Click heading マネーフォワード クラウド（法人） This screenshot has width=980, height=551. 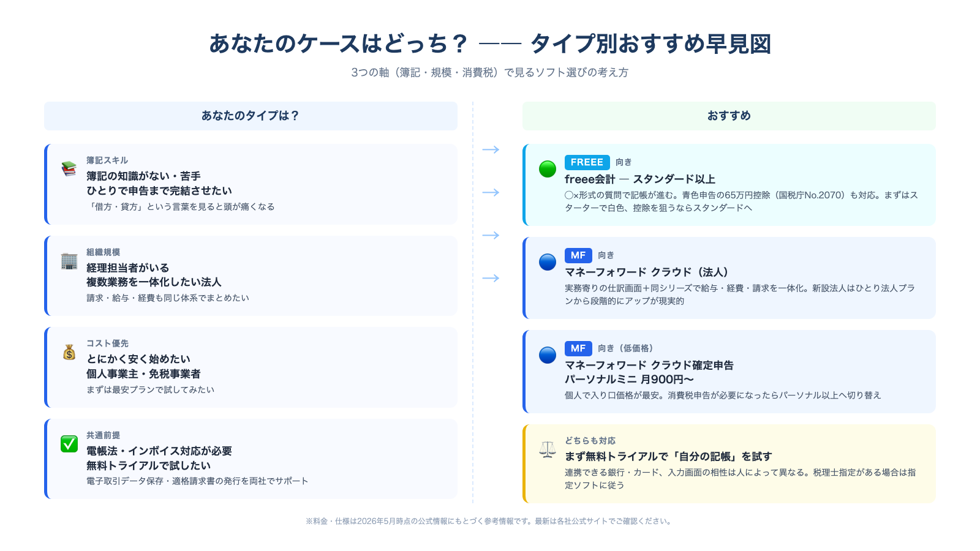(646, 272)
